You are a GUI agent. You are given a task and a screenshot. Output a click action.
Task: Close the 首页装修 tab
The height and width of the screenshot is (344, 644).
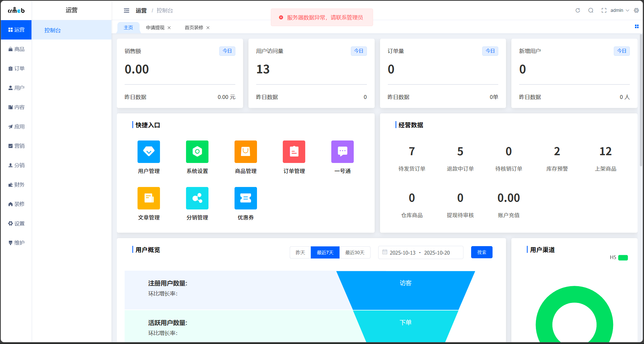pyautogui.click(x=208, y=28)
